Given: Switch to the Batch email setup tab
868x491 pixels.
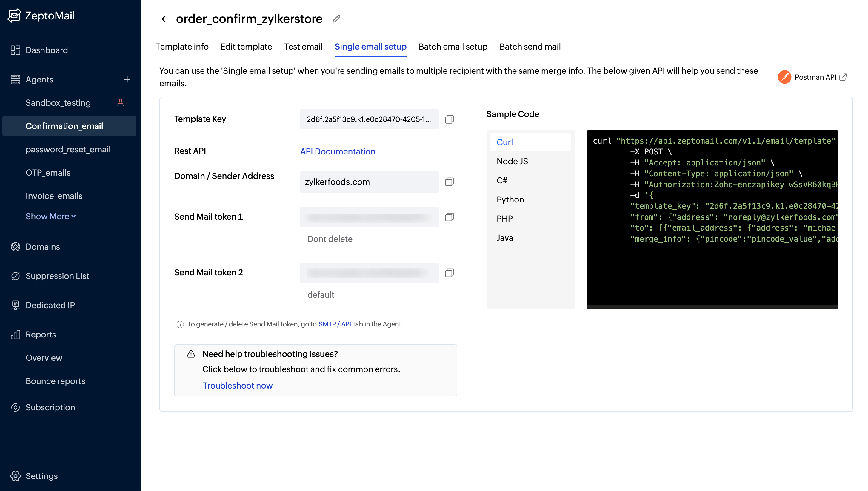Looking at the screenshot, I should point(453,47).
